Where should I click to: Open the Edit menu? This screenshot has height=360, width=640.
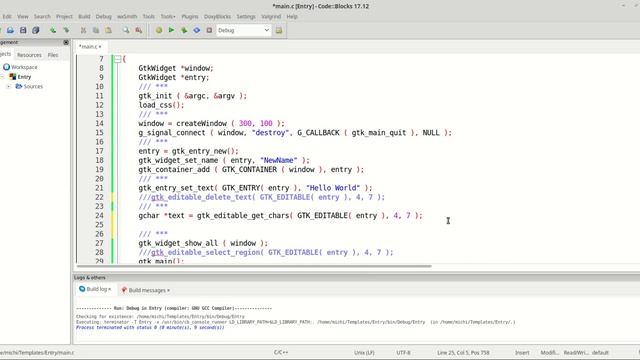(7, 17)
